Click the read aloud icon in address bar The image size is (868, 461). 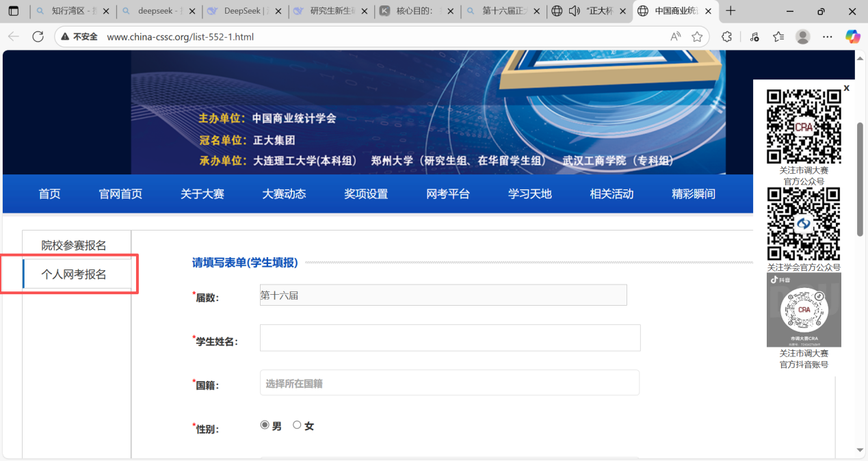[675, 37]
